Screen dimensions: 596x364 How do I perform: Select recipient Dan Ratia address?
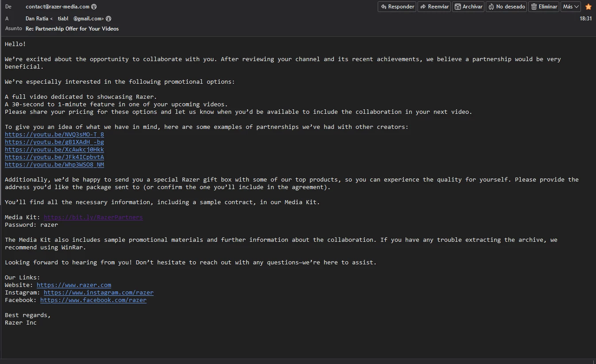coord(65,19)
